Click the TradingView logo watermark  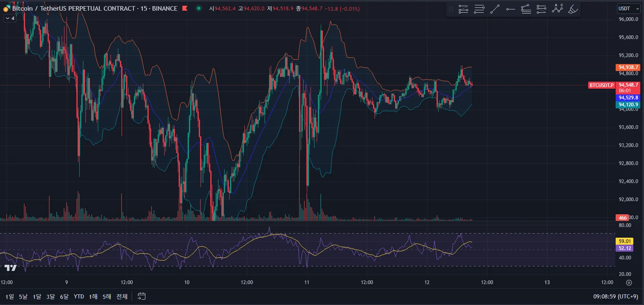11,268
